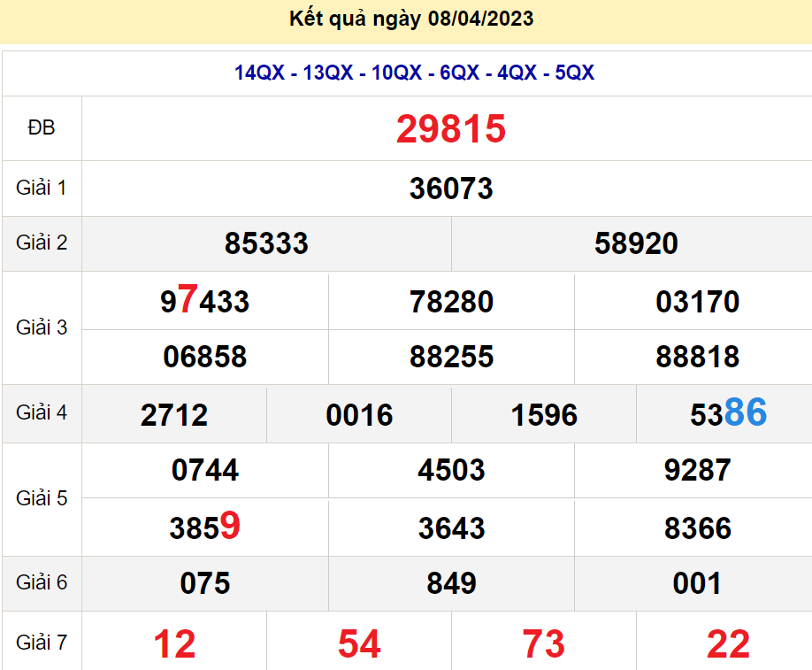This screenshot has width=812, height=670.
Task: Select 5386 with blue digits in Giải 4
Action: [x=725, y=414]
